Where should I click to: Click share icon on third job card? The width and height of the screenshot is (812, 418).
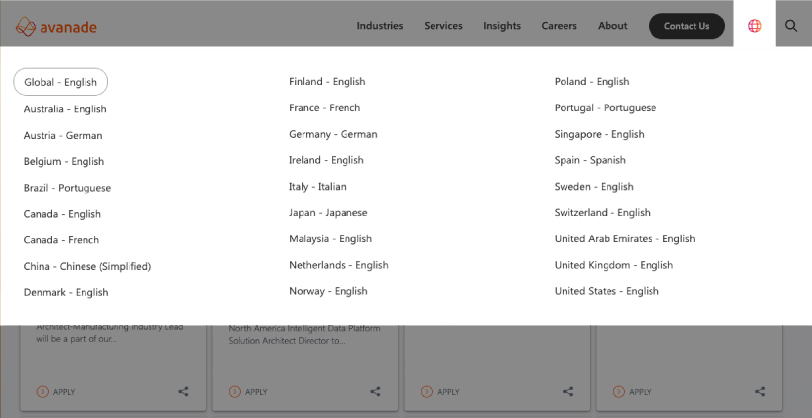tap(567, 392)
